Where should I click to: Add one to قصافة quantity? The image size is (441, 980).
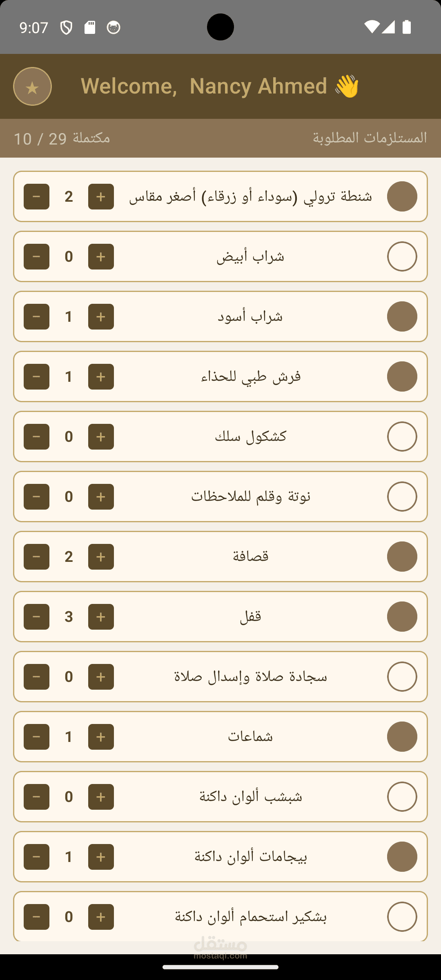click(x=101, y=557)
